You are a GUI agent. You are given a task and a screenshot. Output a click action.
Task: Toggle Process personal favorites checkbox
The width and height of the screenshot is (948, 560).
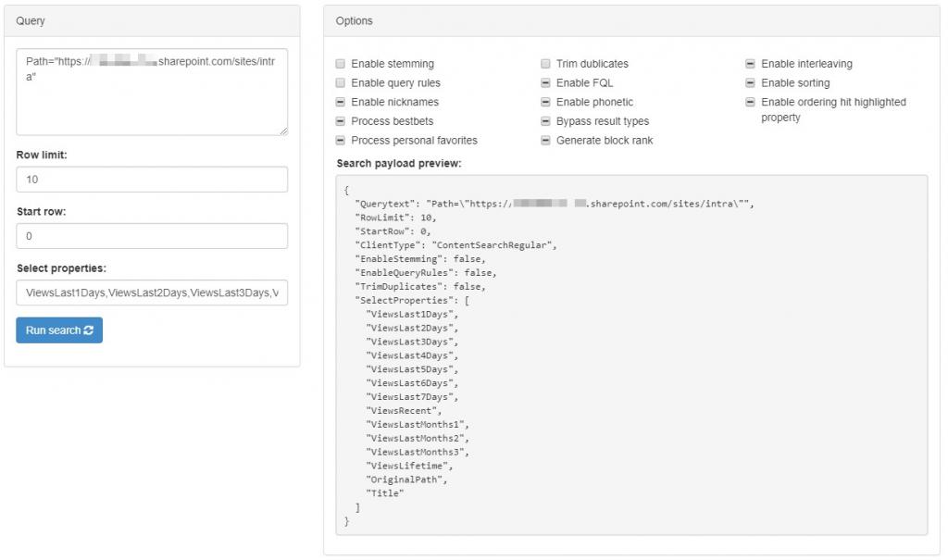point(341,141)
